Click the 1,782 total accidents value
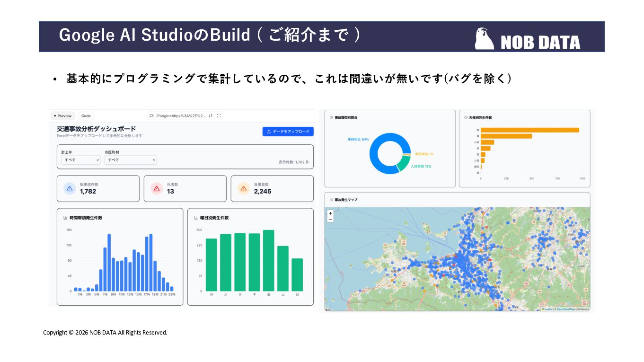644x362 pixels. point(88,192)
